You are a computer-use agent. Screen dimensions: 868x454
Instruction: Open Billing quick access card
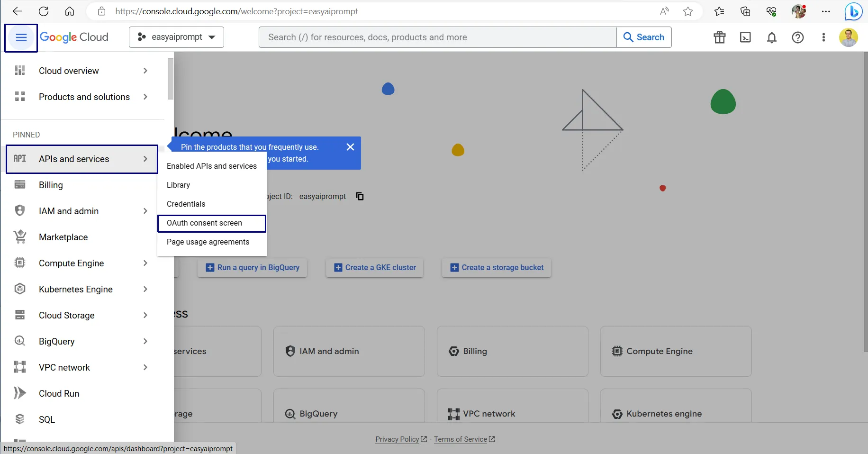(512, 351)
